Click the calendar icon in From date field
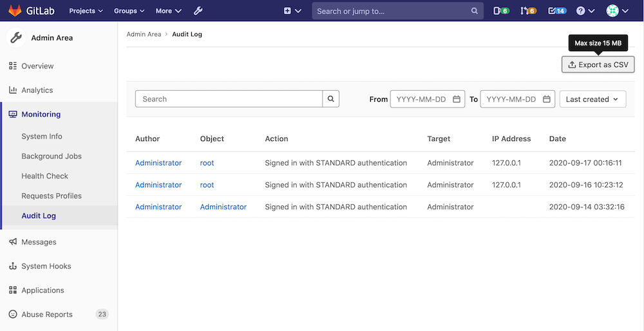644x331 pixels. 457,99
